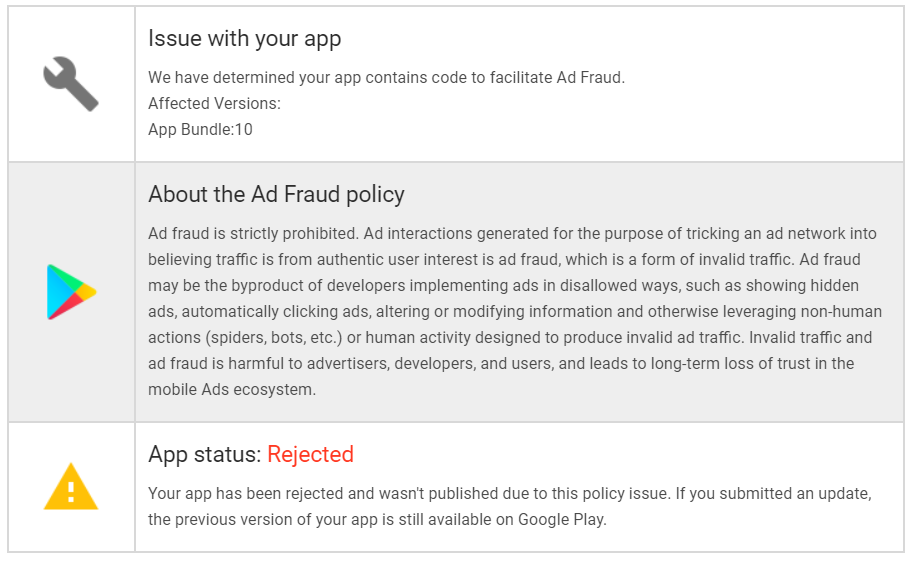Click the "Issue with your app" heading

[244, 39]
